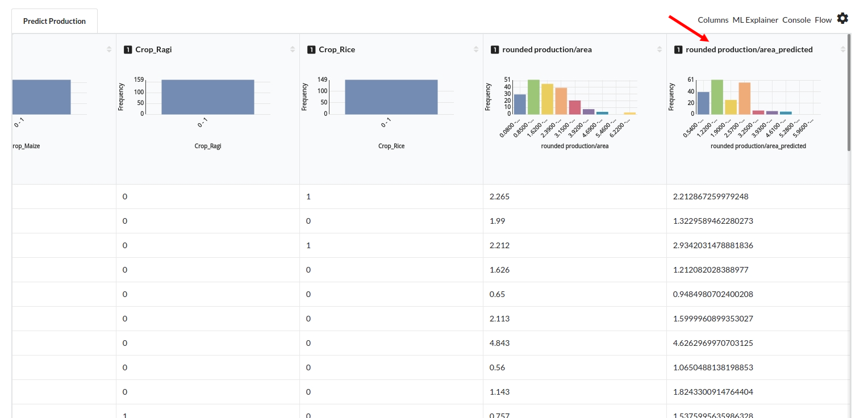Viewport: 868px width, 418px height.
Task: Open the ML Explainer view
Action: click(755, 20)
